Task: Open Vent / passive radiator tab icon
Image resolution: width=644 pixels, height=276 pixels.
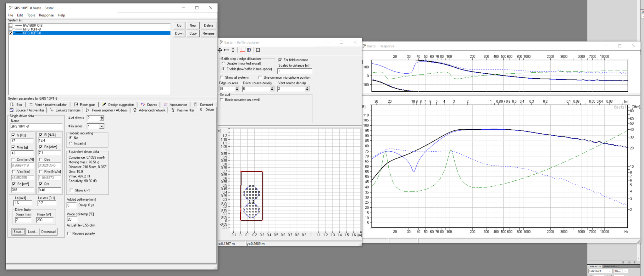Action: pyautogui.click(x=31, y=104)
